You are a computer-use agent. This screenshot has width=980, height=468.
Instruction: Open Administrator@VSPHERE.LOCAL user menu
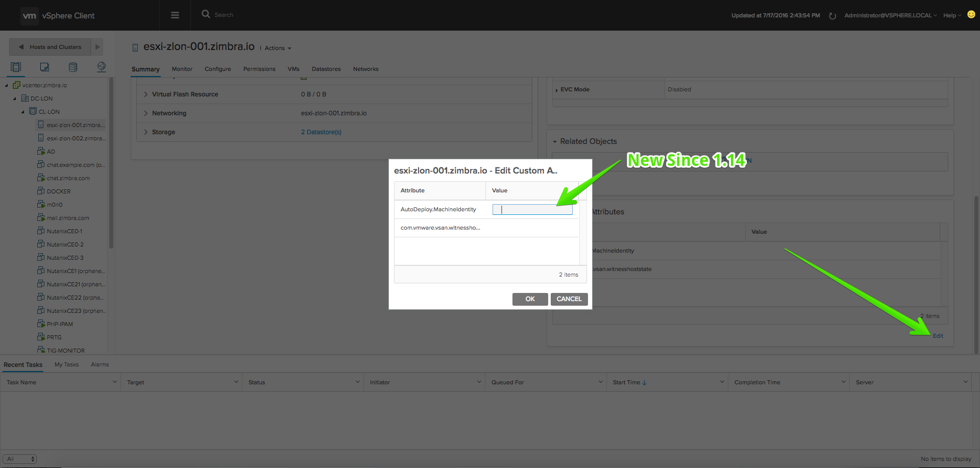[890, 15]
